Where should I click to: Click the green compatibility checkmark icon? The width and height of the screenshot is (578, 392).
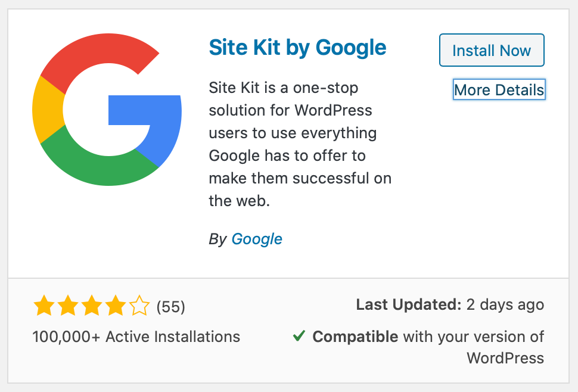pos(299,335)
